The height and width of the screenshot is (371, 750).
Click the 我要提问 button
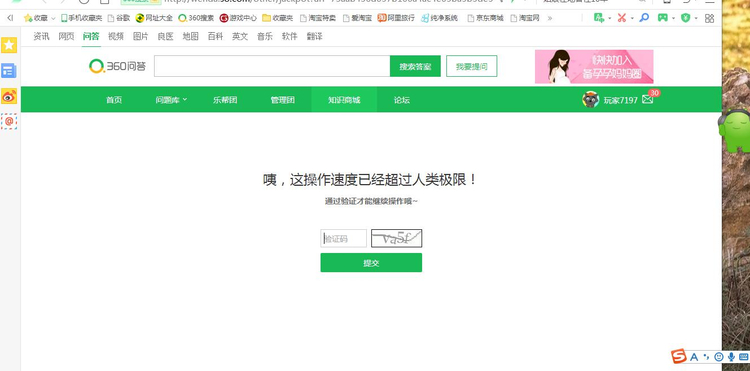click(472, 66)
